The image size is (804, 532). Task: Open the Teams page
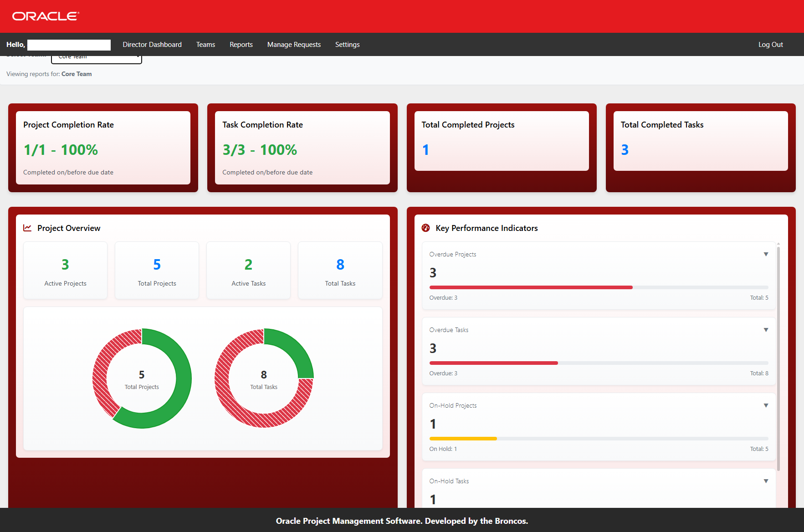point(205,44)
